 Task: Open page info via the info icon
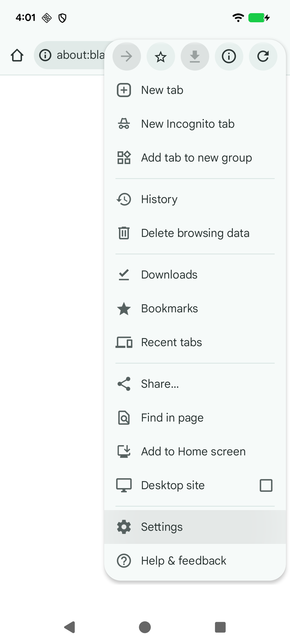(229, 56)
